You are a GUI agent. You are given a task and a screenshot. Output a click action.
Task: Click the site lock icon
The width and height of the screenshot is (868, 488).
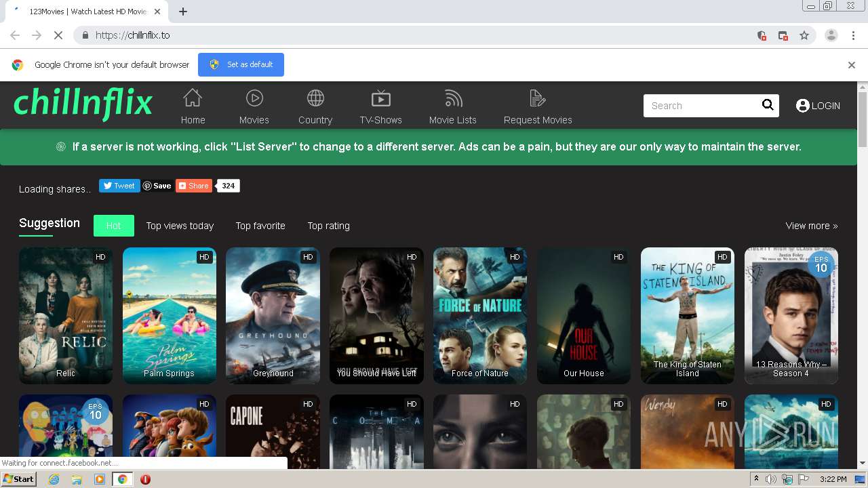pos(85,35)
